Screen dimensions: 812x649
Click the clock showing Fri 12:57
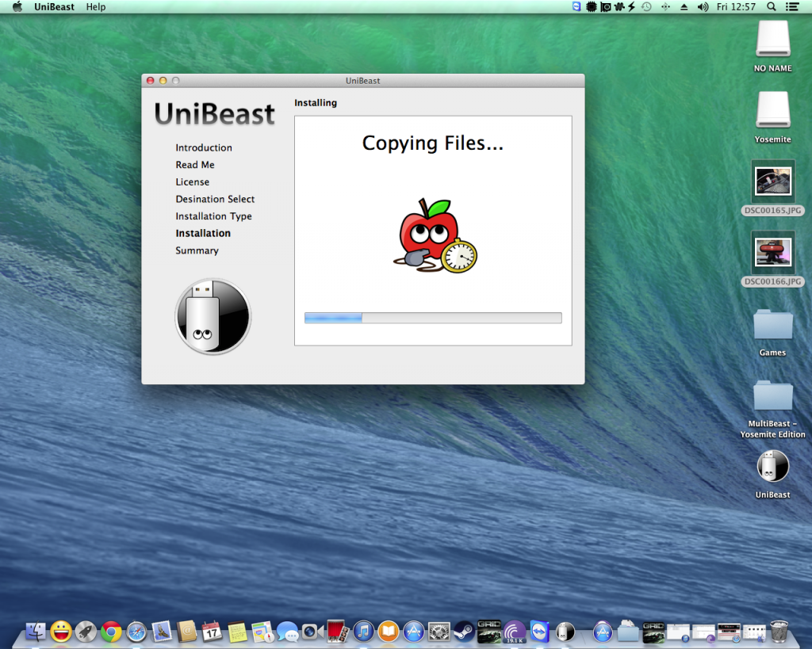coord(736,6)
